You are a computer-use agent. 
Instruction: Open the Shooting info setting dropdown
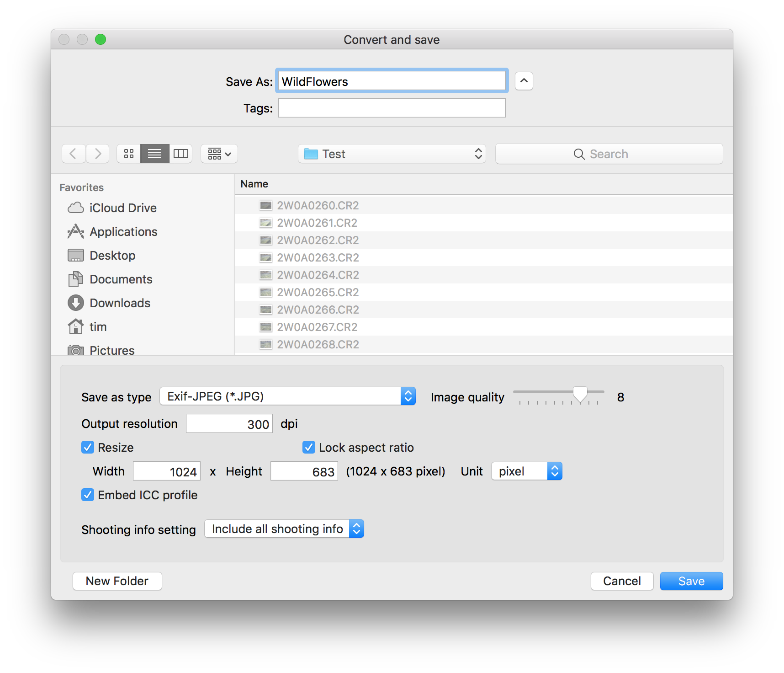(284, 529)
